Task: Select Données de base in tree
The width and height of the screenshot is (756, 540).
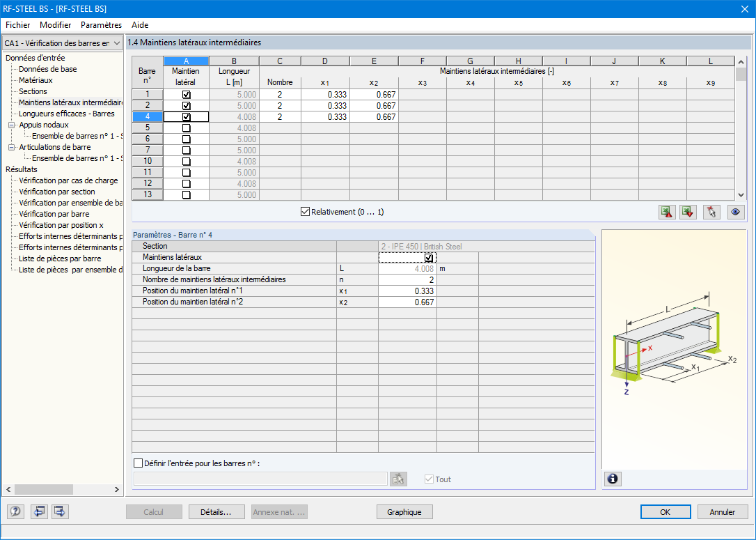Action: point(48,69)
